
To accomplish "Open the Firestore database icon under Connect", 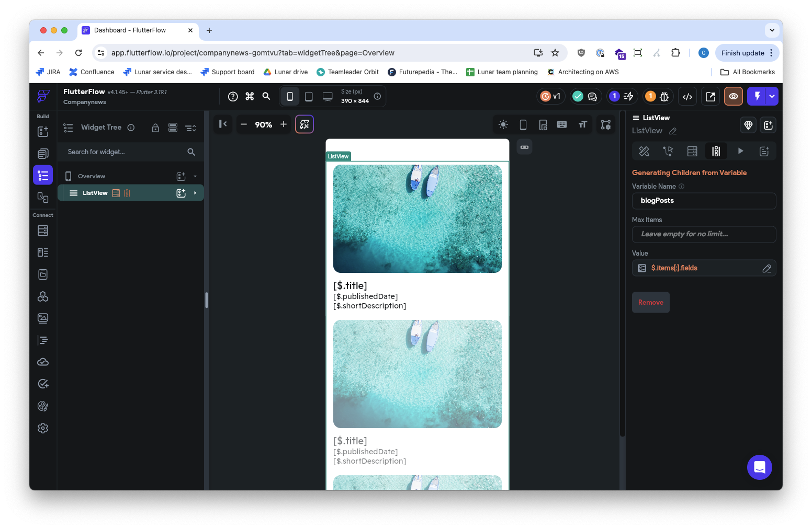I will pos(43,231).
